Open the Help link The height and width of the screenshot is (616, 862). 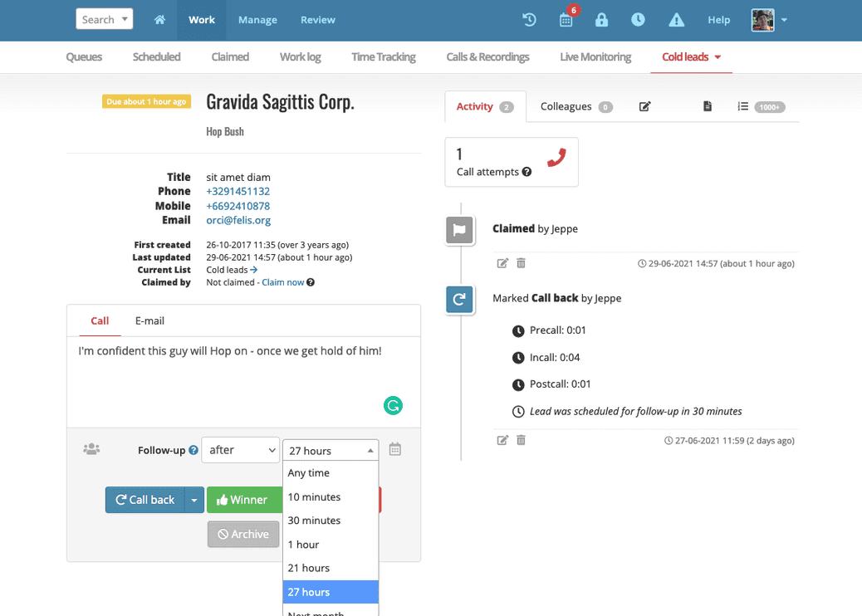[x=718, y=20]
